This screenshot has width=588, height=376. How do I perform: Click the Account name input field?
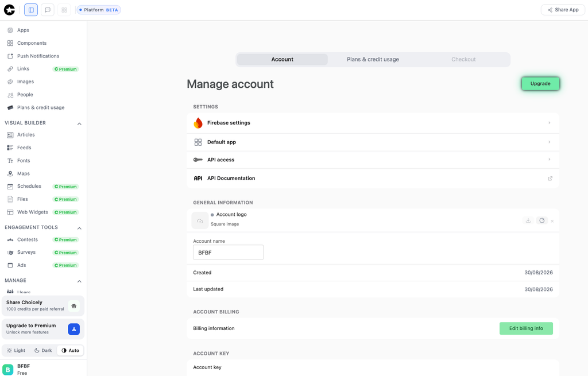tap(229, 252)
